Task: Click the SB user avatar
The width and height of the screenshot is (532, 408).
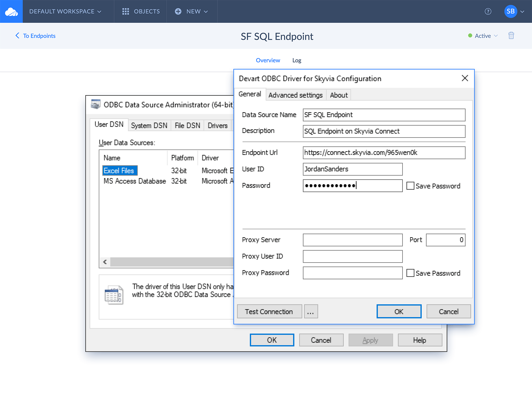Action: (x=510, y=12)
